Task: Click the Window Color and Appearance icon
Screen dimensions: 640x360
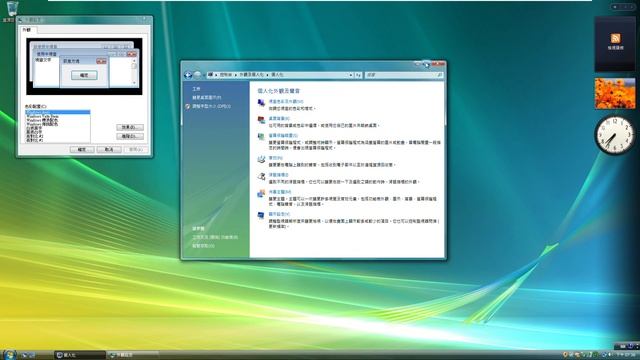Action: point(261,103)
